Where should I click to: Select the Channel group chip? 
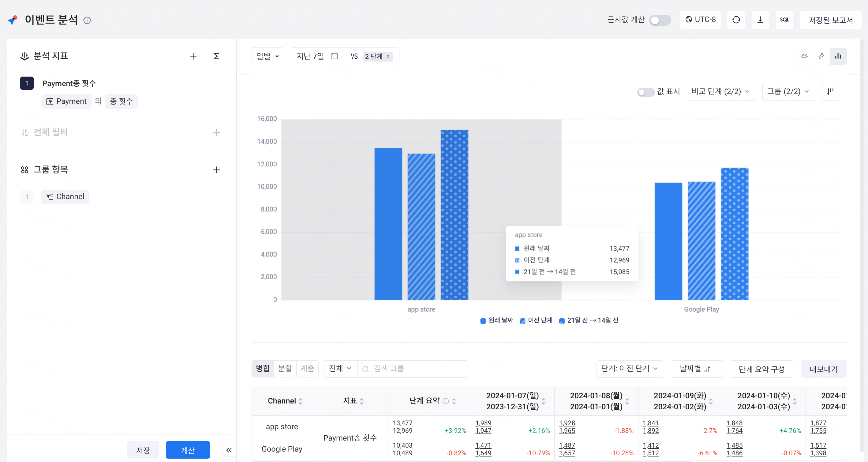[x=65, y=197]
